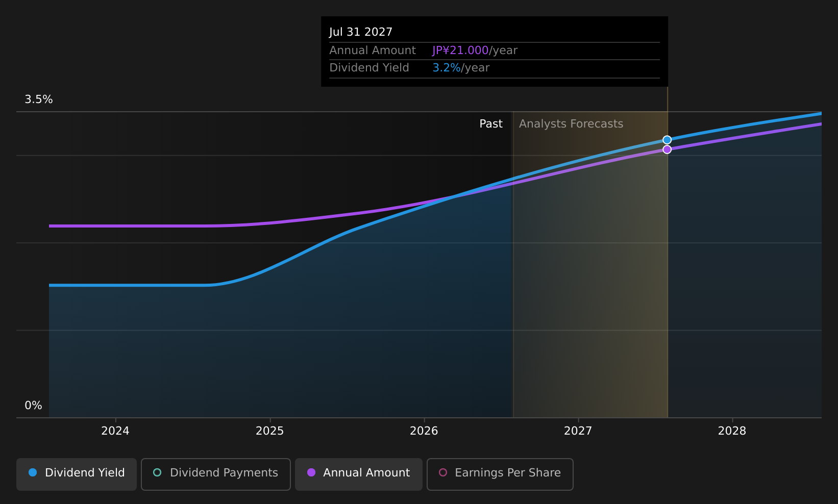Click the 2026 axis label
The width and height of the screenshot is (838, 504).
click(424, 431)
